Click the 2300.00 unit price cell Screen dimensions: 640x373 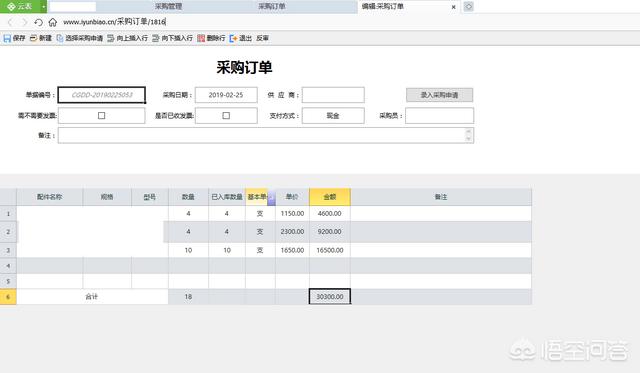(x=292, y=232)
